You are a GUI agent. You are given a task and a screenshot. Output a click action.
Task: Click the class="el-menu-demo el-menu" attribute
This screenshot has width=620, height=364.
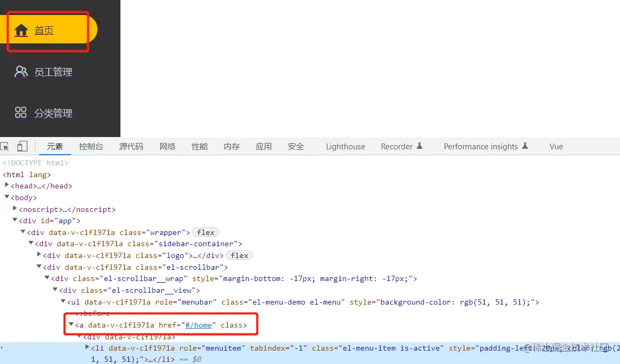pyautogui.click(x=283, y=302)
